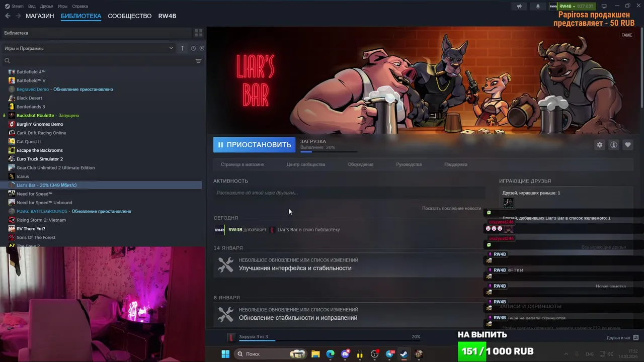Image resolution: width=644 pixels, height=362 pixels.
Task: Click Windows taskbar search box
Action: pos(271,354)
